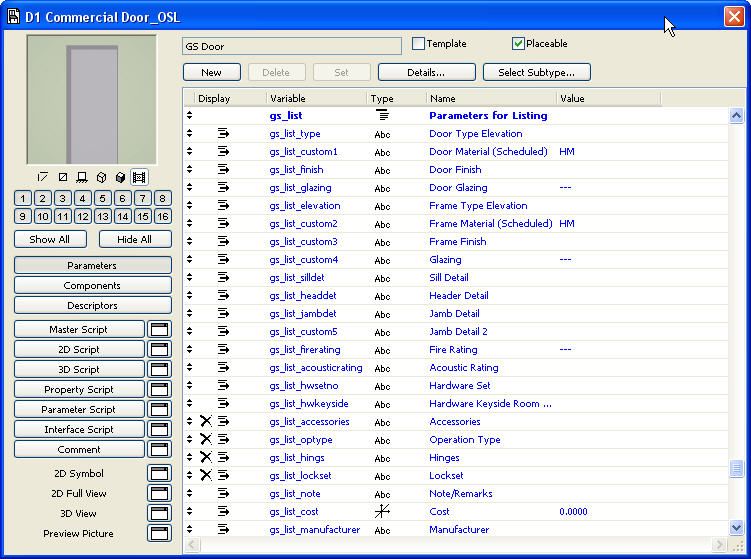Click indent arrow icon on gs_list_finish row

click(x=223, y=170)
